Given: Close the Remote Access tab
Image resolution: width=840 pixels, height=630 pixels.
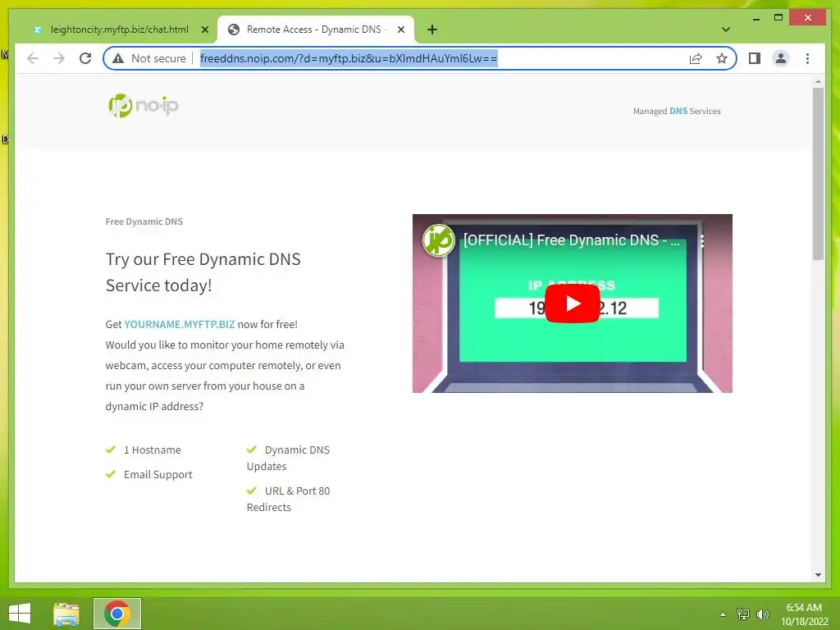Looking at the screenshot, I should (400, 30).
